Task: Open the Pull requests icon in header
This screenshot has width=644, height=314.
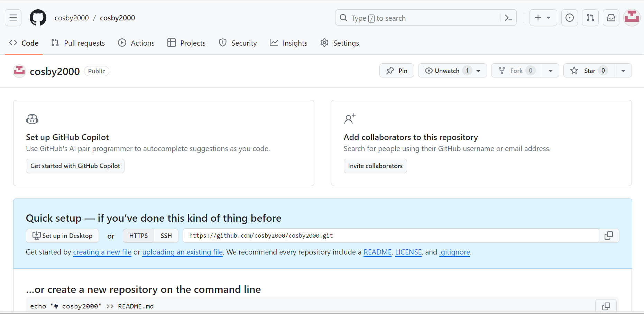Action: (590, 18)
